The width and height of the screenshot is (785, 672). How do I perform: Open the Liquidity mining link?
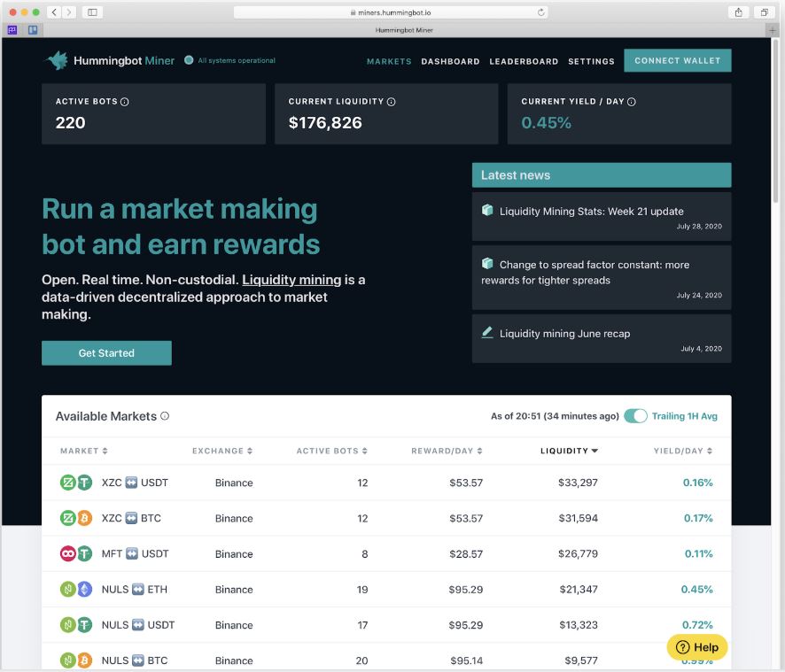291,280
